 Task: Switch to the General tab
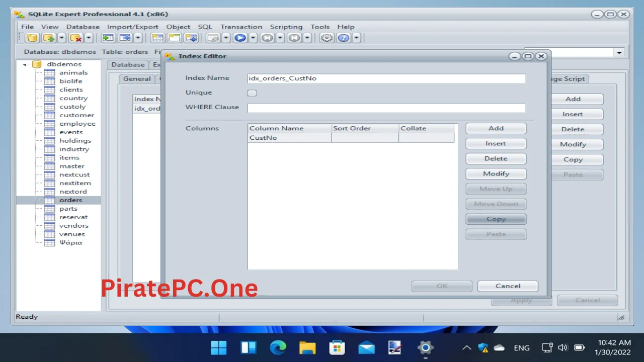click(x=137, y=78)
